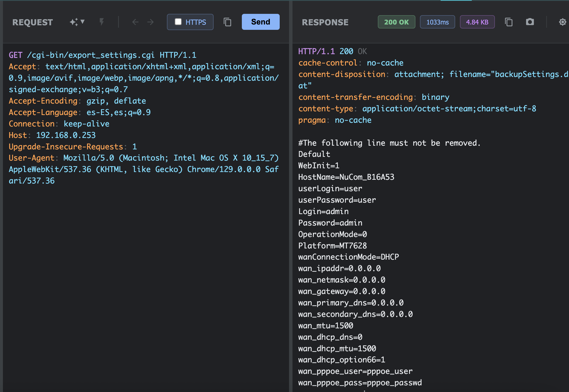Go back in request history with left arrow
The width and height of the screenshot is (569, 392).
pyautogui.click(x=135, y=22)
